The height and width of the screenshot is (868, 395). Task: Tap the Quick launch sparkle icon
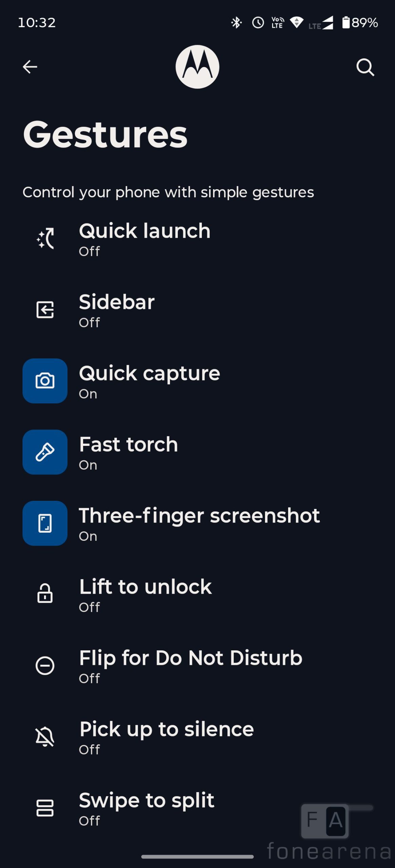coord(45,238)
